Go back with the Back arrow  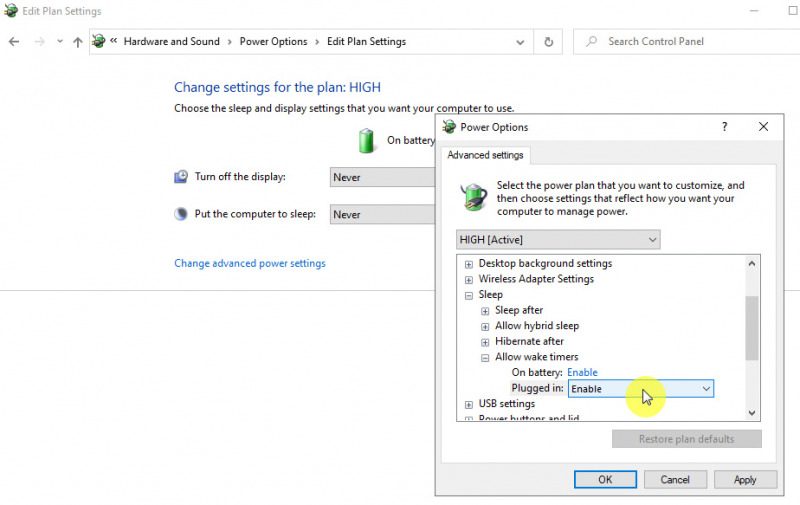pyautogui.click(x=14, y=42)
